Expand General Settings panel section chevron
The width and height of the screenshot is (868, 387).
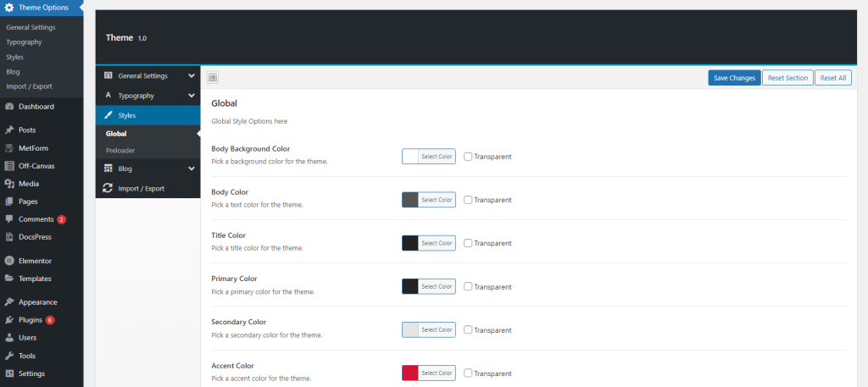(192, 76)
